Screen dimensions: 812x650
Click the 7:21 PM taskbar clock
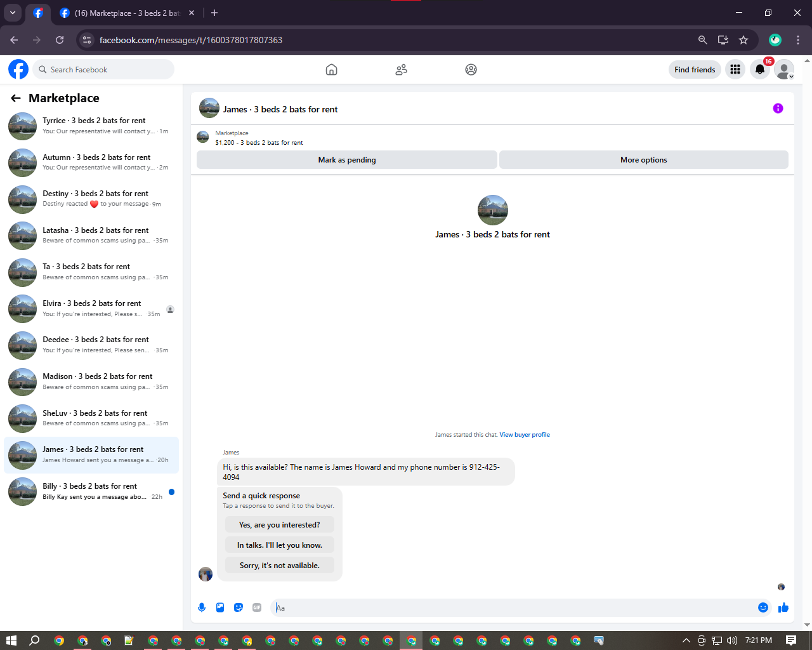[759, 640]
